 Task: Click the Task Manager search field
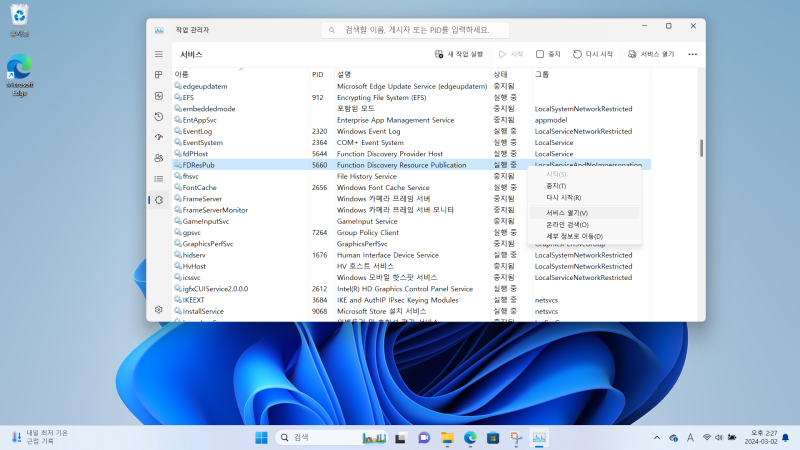point(415,30)
